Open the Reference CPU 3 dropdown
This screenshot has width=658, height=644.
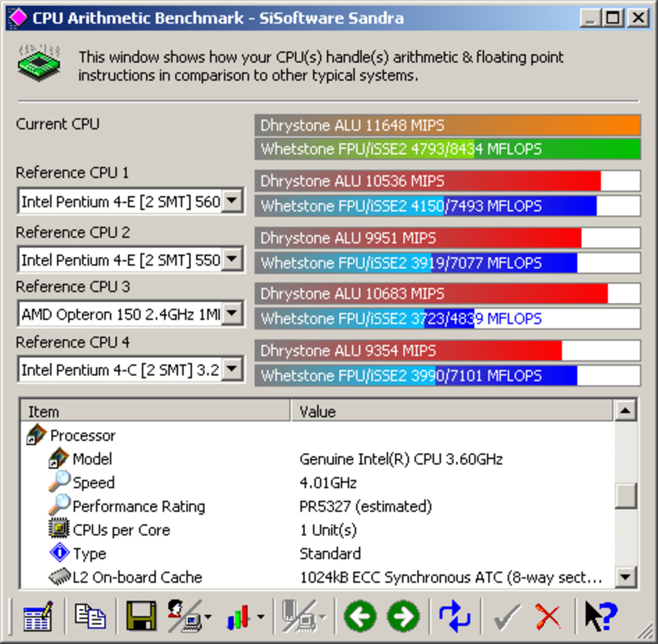tap(232, 313)
